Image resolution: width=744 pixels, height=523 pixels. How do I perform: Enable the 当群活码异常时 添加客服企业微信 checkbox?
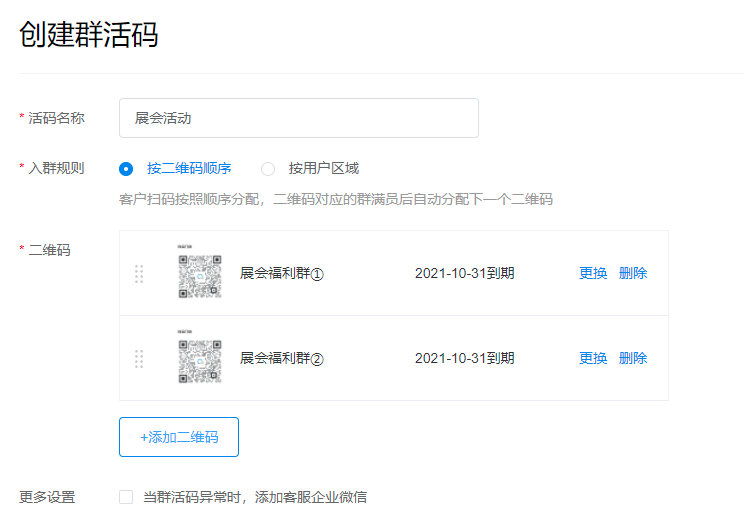point(126,497)
